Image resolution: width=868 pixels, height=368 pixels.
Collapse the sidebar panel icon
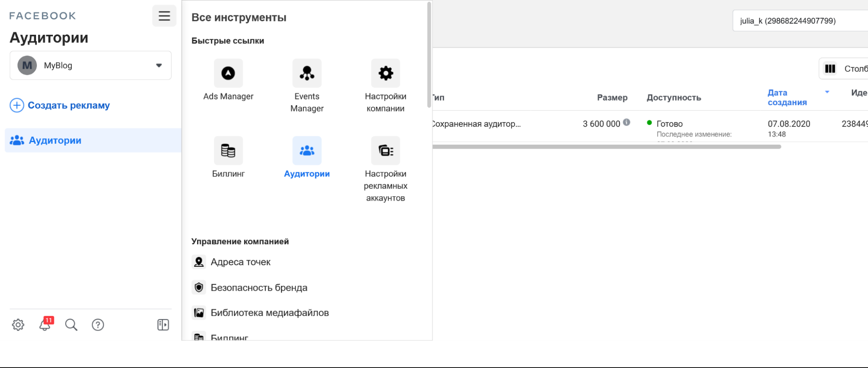coord(163,325)
